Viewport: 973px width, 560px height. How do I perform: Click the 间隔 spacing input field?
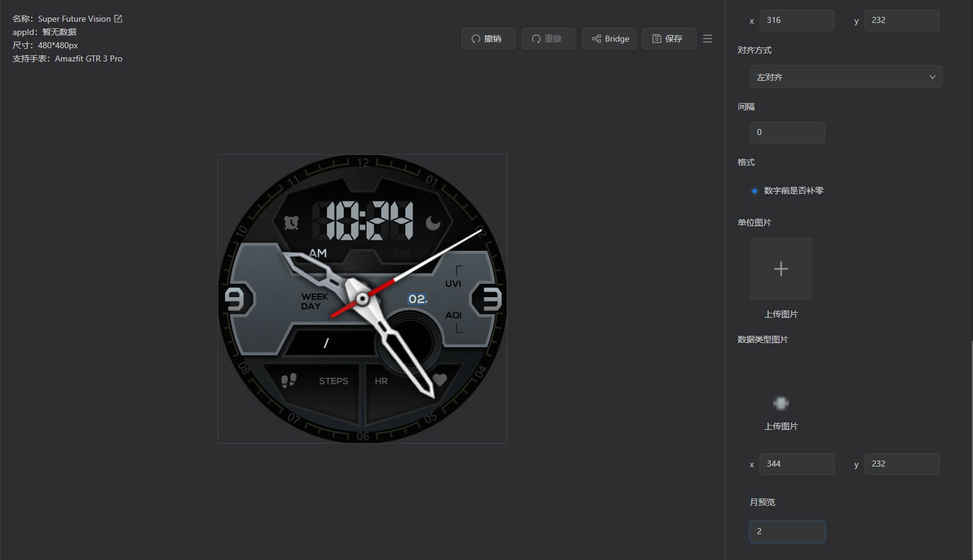(x=787, y=133)
